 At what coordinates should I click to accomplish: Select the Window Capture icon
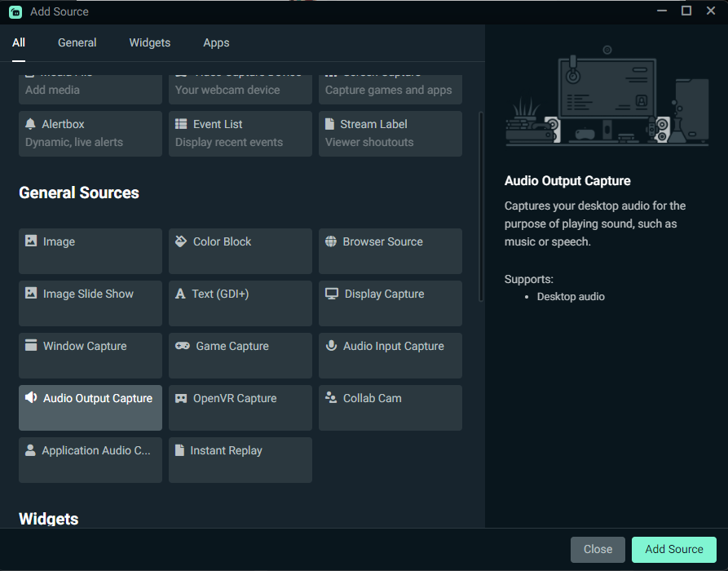[x=31, y=345]
